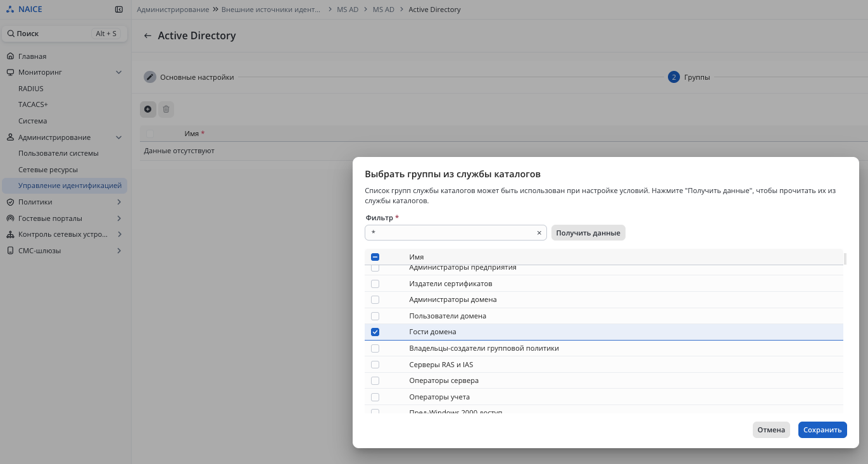Click the Сохранить button
This screenshot has width=868, height=464.
pos(822,430)
